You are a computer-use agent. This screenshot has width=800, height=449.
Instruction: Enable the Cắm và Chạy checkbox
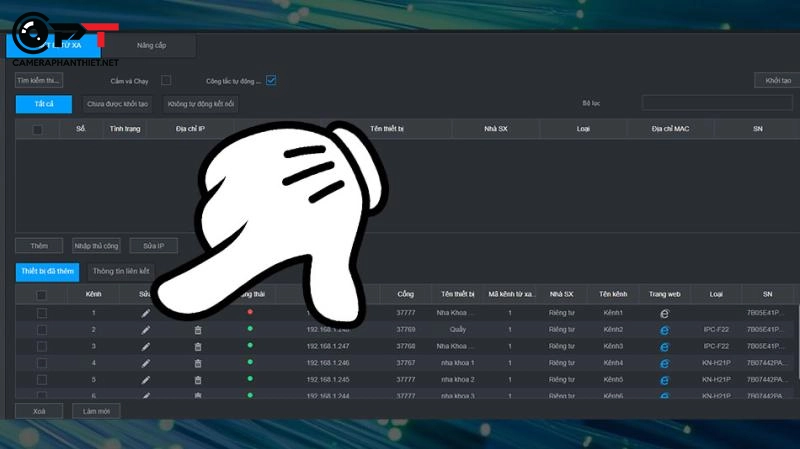tap(167, 80)
